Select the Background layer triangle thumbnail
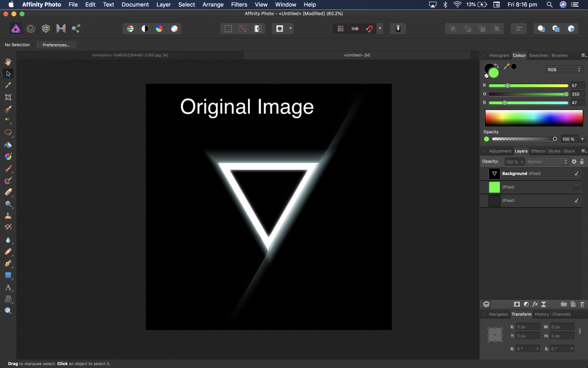 494,173
